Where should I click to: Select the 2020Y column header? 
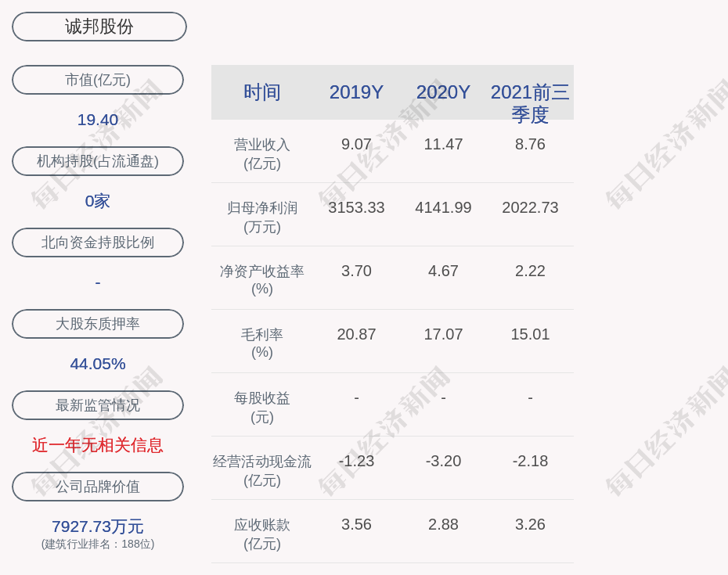(x=443, y=92)
